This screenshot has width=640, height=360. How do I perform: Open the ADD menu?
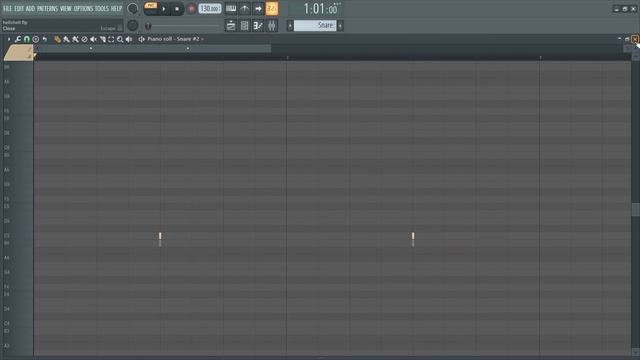pos(31,8)
